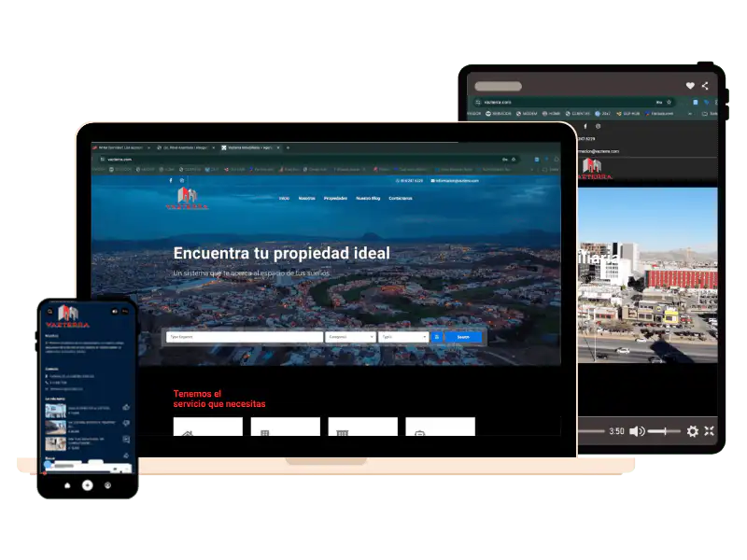Open the Nuestro Blog menu item
Viewport: 747px width, 560px height.
pos(368,198)
